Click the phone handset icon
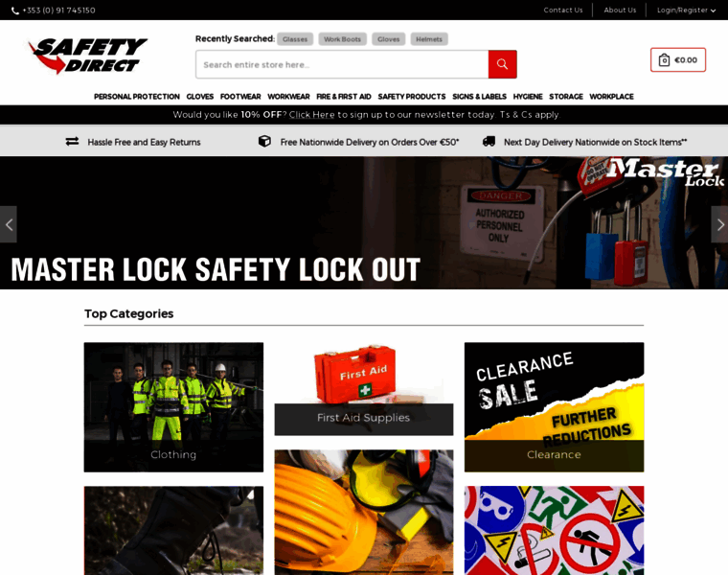Viewport: 728px width, 575px height. pos(15,11)
